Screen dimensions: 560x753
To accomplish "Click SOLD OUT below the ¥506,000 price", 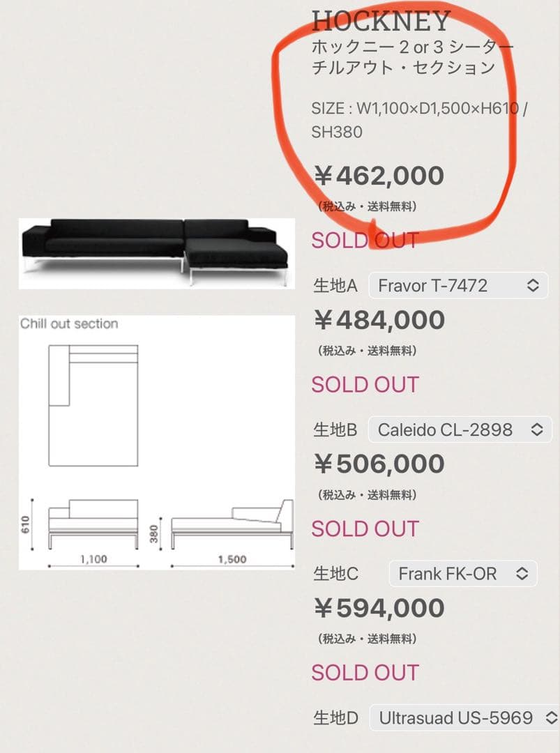I will point(365,528).
